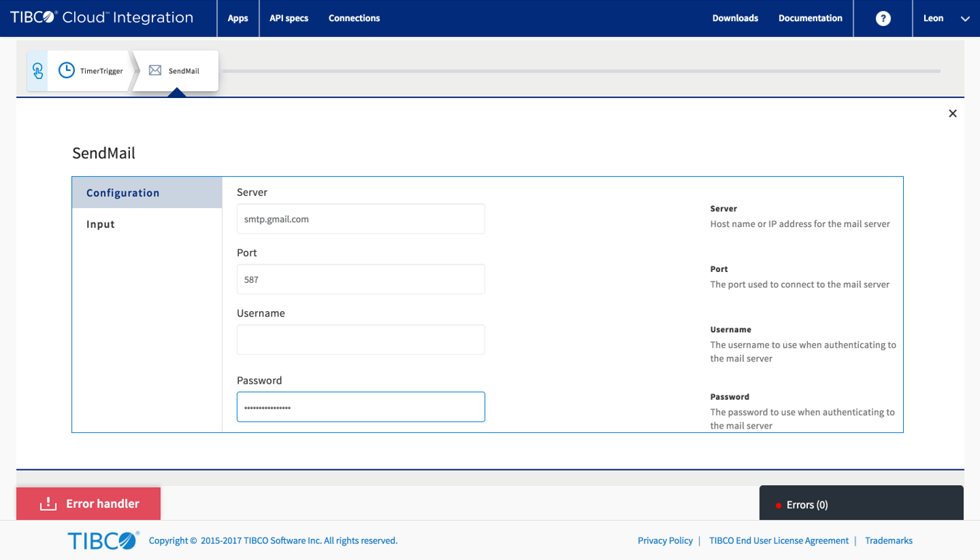Select the Configuration tab
980x560 pixels.
point(123,193)
